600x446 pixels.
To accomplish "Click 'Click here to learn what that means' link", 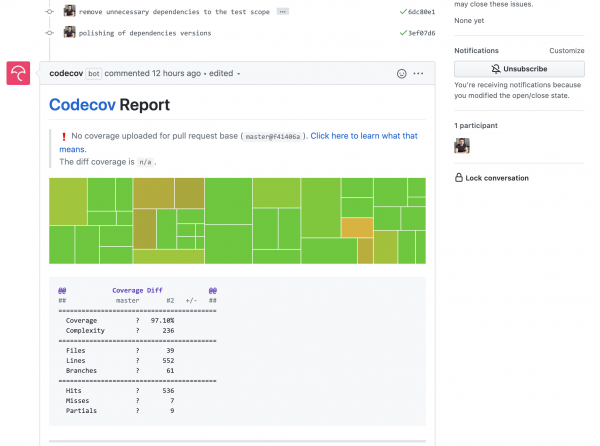I will pyautogui.click(x=364, y=135).
